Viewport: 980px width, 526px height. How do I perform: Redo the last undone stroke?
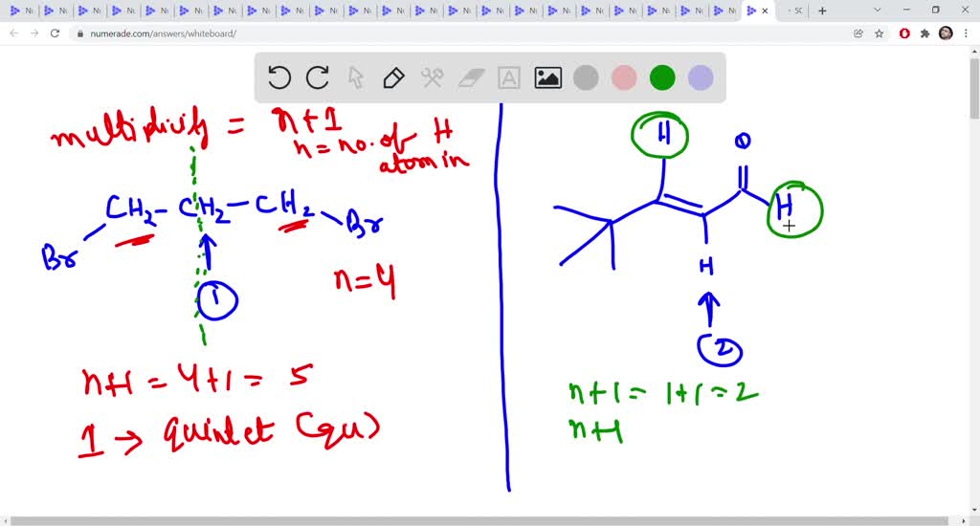pos(317,77)
